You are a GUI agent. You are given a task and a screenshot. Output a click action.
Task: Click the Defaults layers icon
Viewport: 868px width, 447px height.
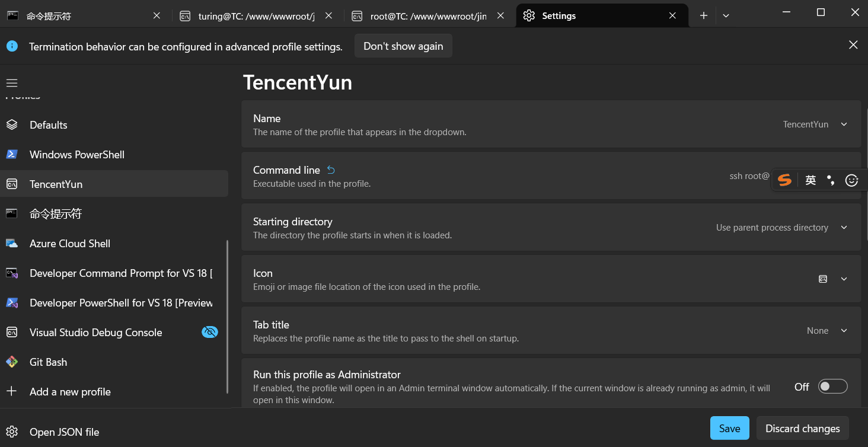[x=12, y=125]
